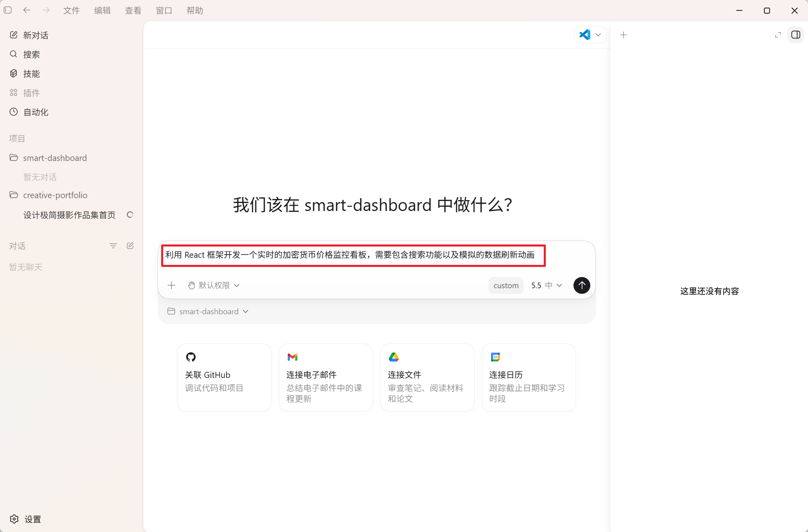Start a 新对话 from the sidebar
Image resolution: width=808 pixels, height=532 pixels.
click(x=71, y=35)
